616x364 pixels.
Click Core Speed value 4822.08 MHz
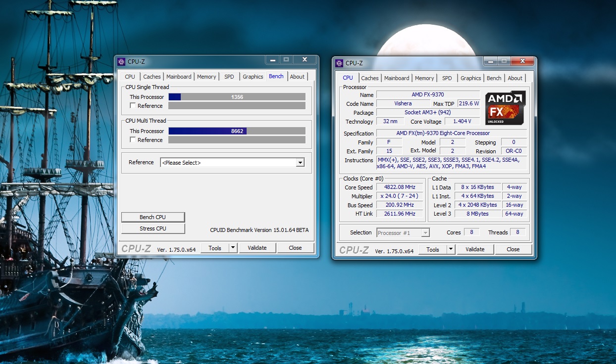[x=400, y=187]
